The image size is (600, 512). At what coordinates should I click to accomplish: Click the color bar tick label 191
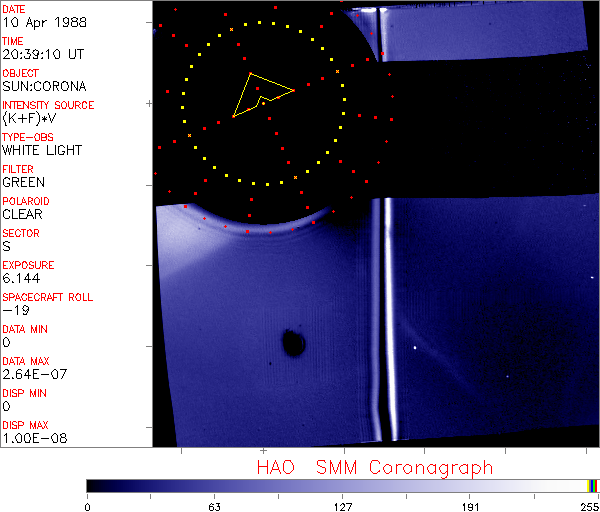tap(470, 505)
